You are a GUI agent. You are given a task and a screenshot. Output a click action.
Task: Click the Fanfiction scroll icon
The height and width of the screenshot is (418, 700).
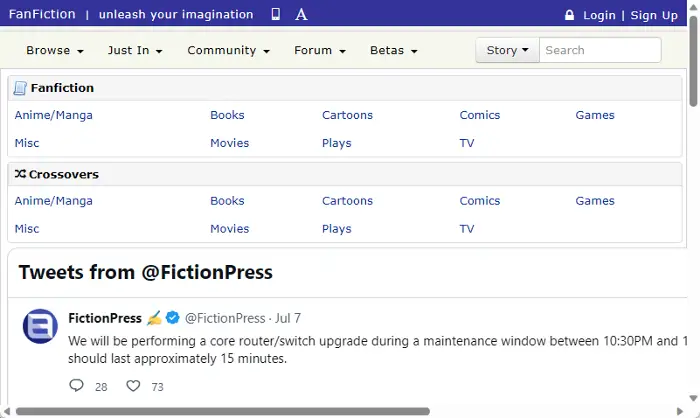pos(20,88)
